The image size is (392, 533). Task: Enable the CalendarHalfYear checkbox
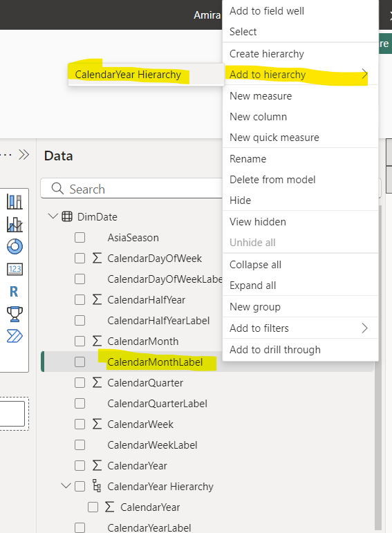[80, 300]
